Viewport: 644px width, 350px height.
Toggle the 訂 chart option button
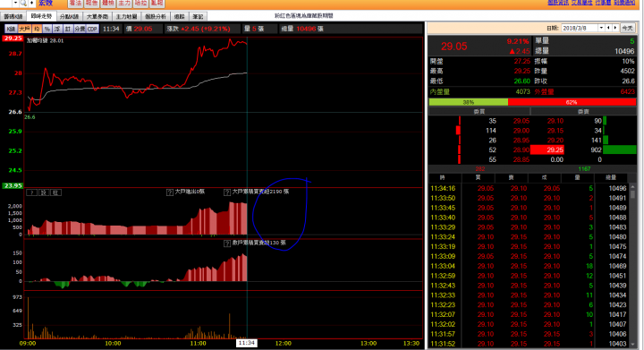tap(68, 29)
